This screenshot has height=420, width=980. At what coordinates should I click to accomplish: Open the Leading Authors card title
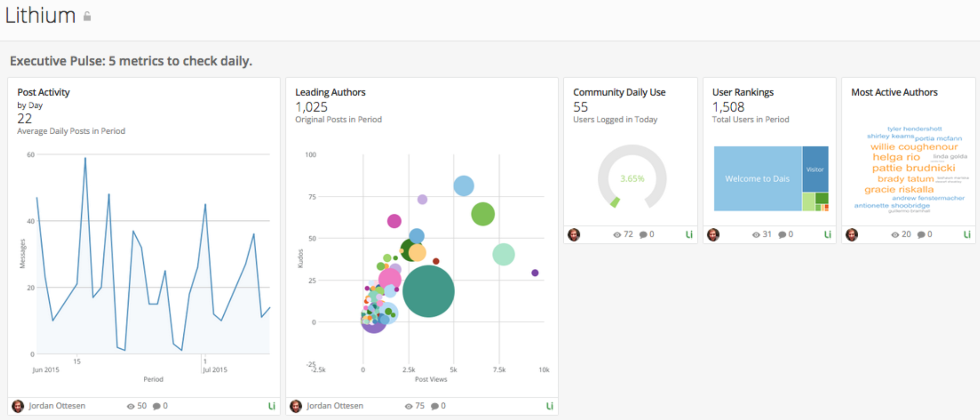tap(330, 92)
